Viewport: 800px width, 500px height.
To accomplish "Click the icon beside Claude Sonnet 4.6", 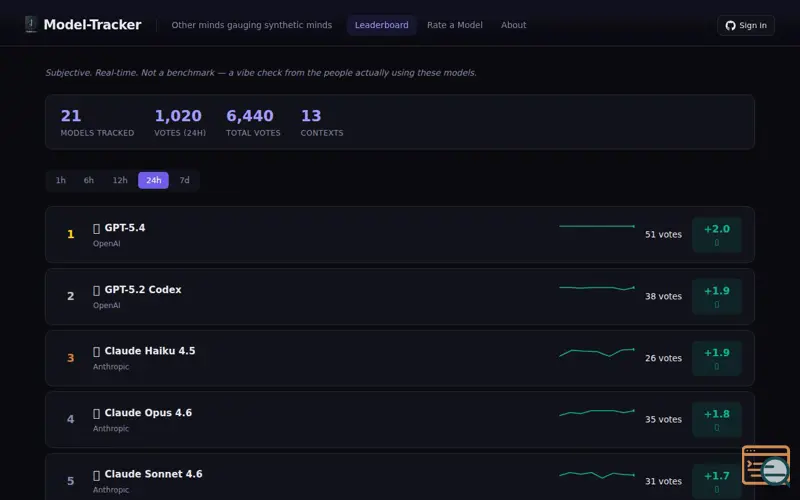I will pyautogui.click(x=96, y=475).
